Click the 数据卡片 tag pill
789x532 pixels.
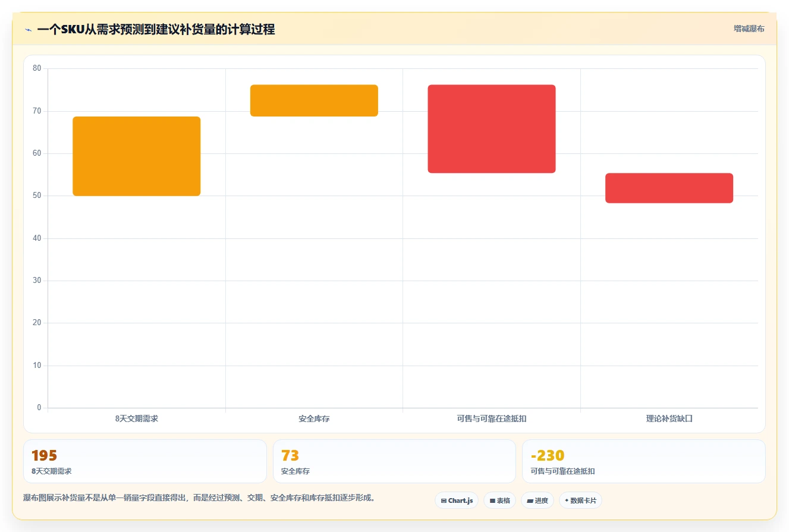(x=580, y=500)
